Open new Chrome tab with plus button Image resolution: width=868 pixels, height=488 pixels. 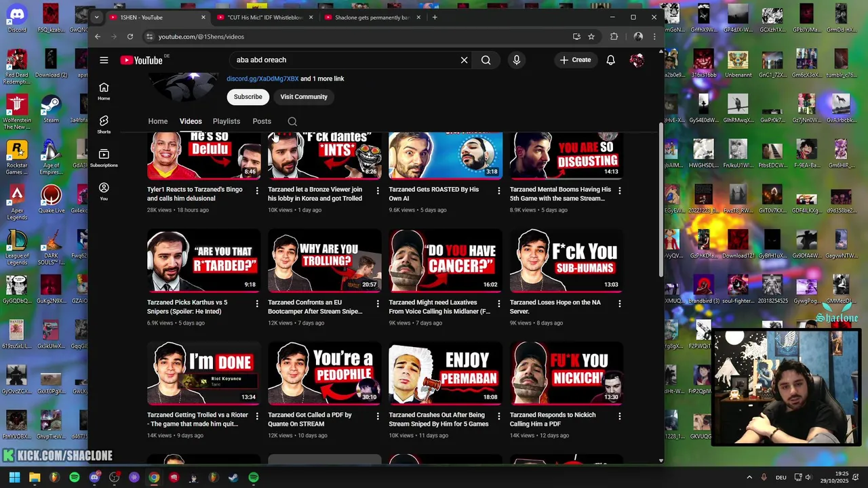pos(435,17)
